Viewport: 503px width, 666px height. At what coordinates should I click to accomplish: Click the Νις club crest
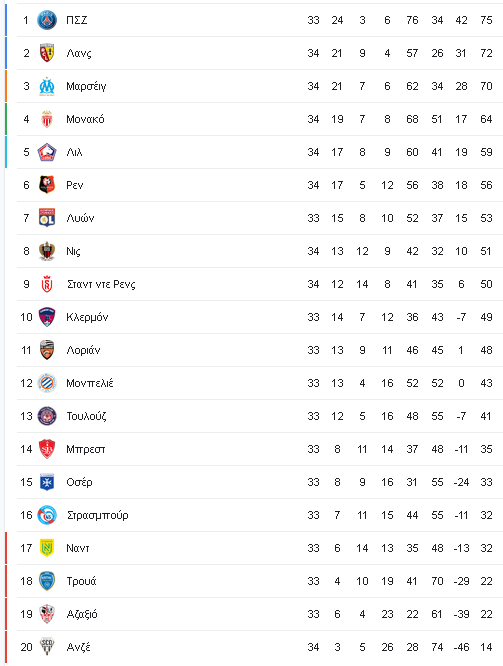47,251
